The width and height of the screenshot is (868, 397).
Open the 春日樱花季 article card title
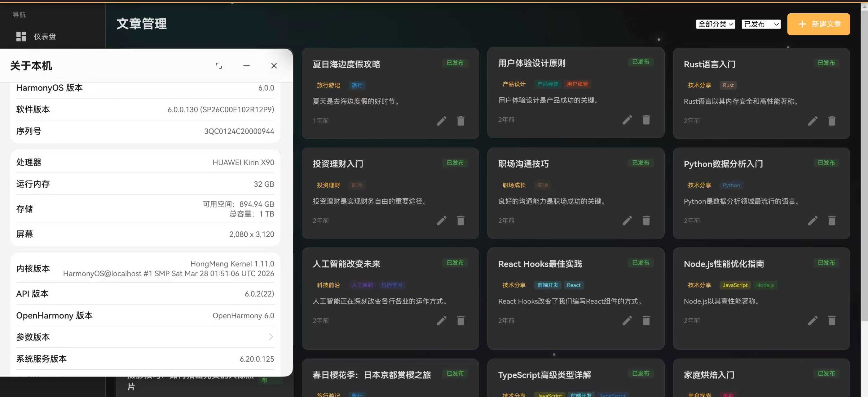(x=372, y=375)
